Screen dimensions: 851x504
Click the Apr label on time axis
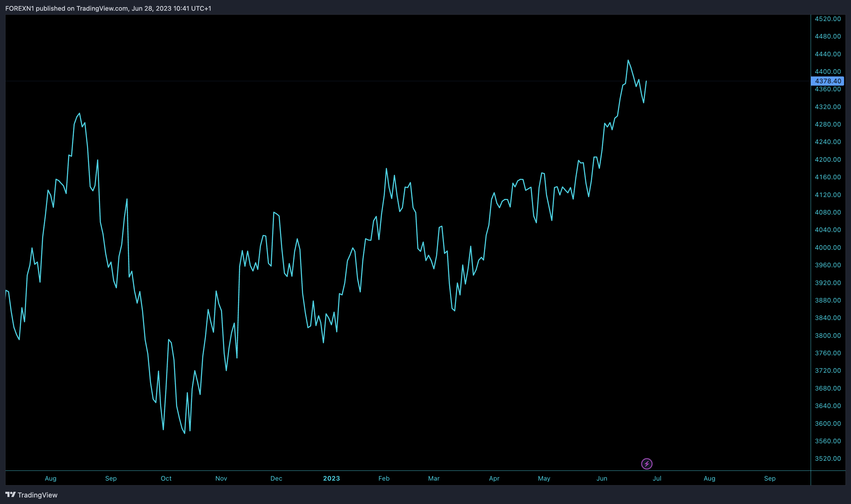[494, 479]
